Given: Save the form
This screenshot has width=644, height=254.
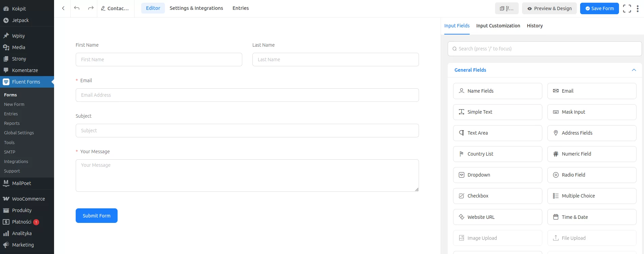Looking at the screenshot, I should 599,8.
